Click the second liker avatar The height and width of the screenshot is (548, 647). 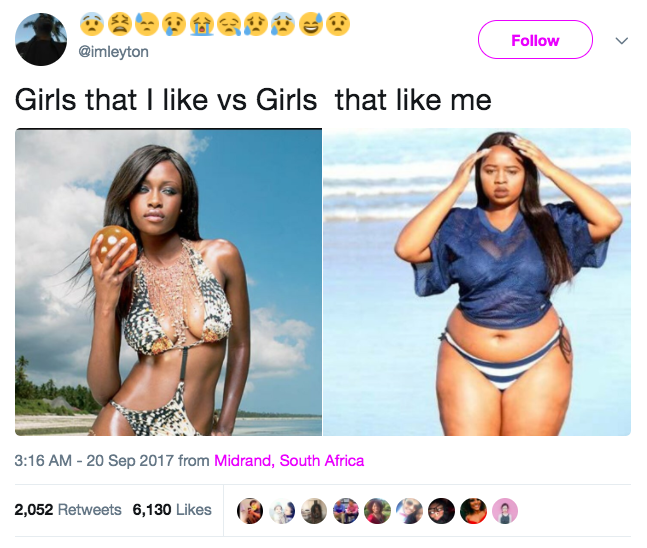pos(282,511)
